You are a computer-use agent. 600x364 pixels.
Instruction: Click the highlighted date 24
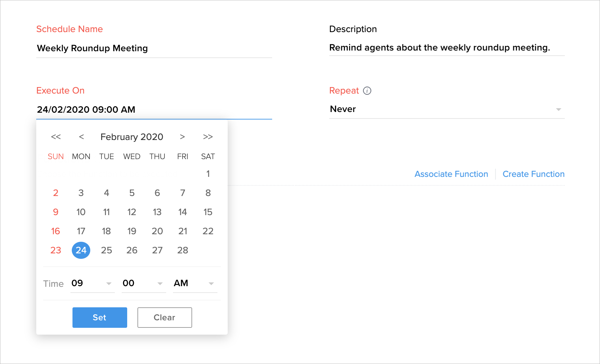(x=81, y=250)
